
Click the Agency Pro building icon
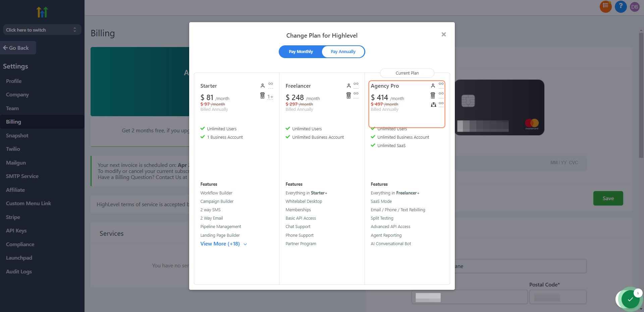pyautogui.click(x=433, y=96)
